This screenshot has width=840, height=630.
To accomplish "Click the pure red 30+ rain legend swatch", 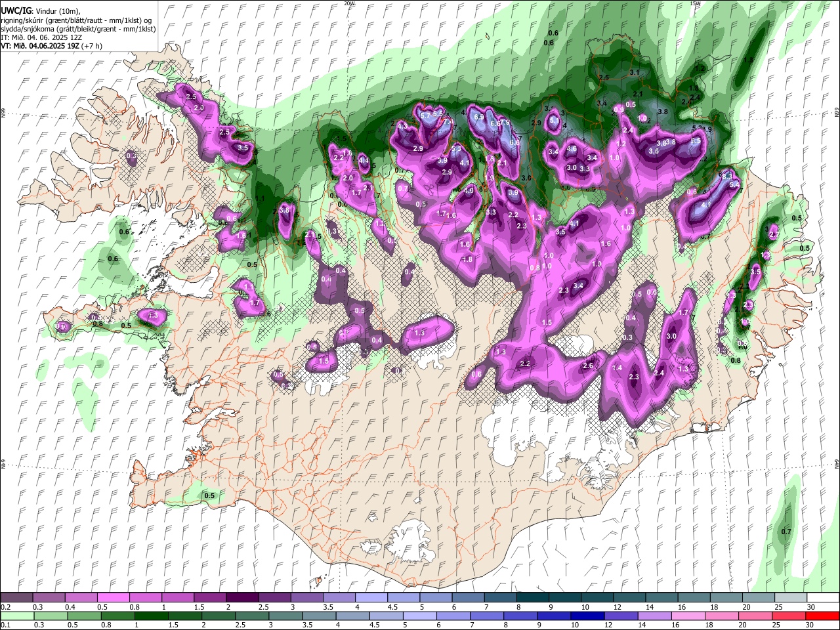I will pos(822,616).
